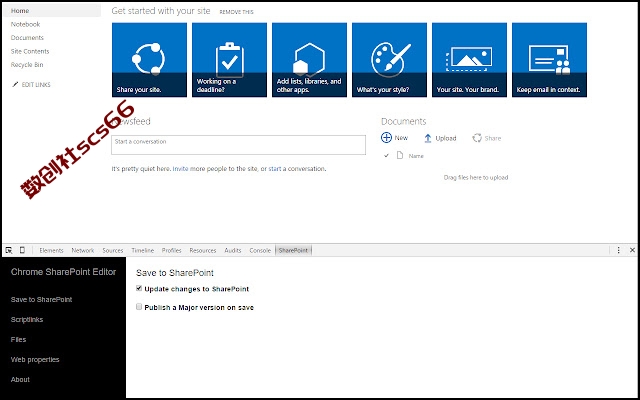Switch to the Sources tab
Viewport: 640px width, 400px height.
point(113,250)
